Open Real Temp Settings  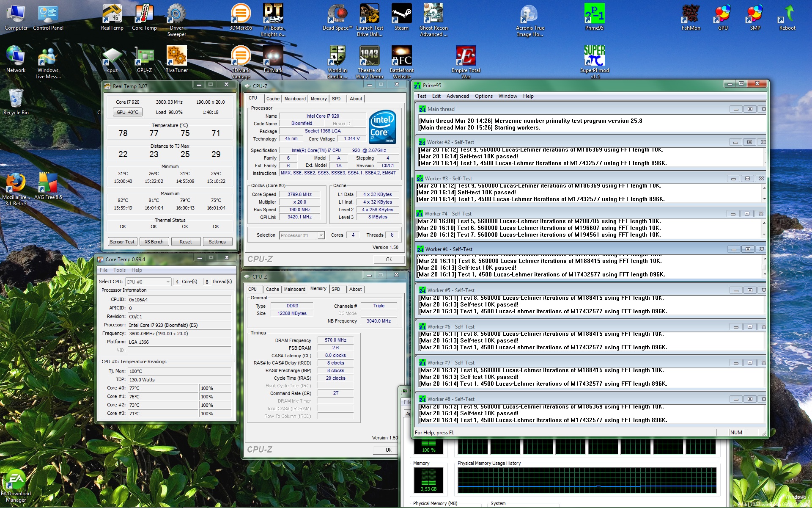point(217,242)
